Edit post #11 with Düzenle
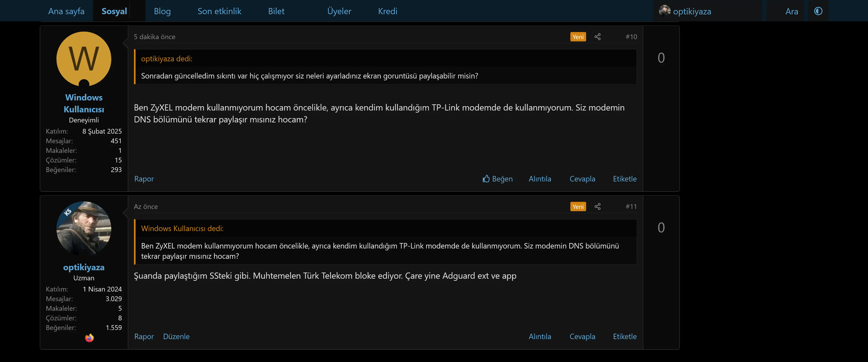868x362 pixels. (x=176, y=336)
